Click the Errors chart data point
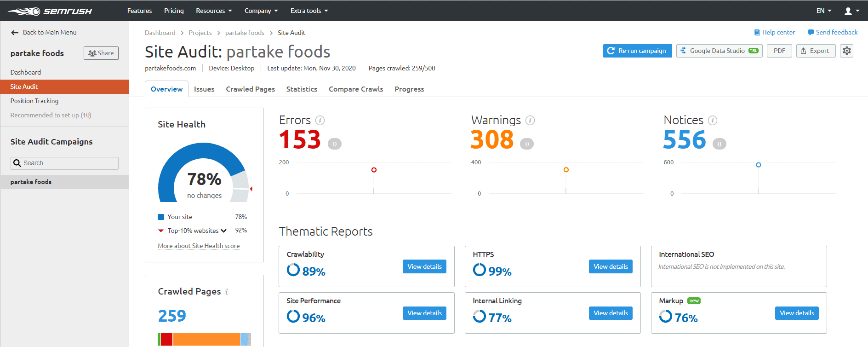This screenshot has width=868, height=347. coord(374,170)
